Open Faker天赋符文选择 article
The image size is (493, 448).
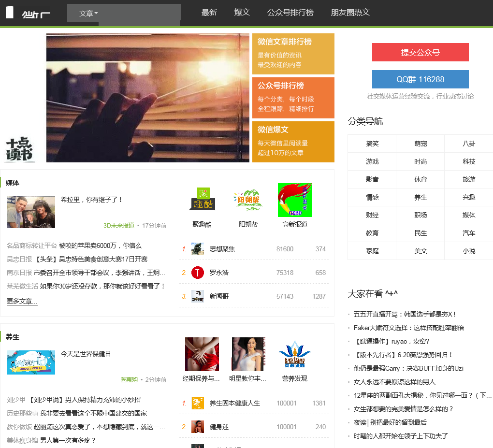pyautogui.click(x=409, y=328)
